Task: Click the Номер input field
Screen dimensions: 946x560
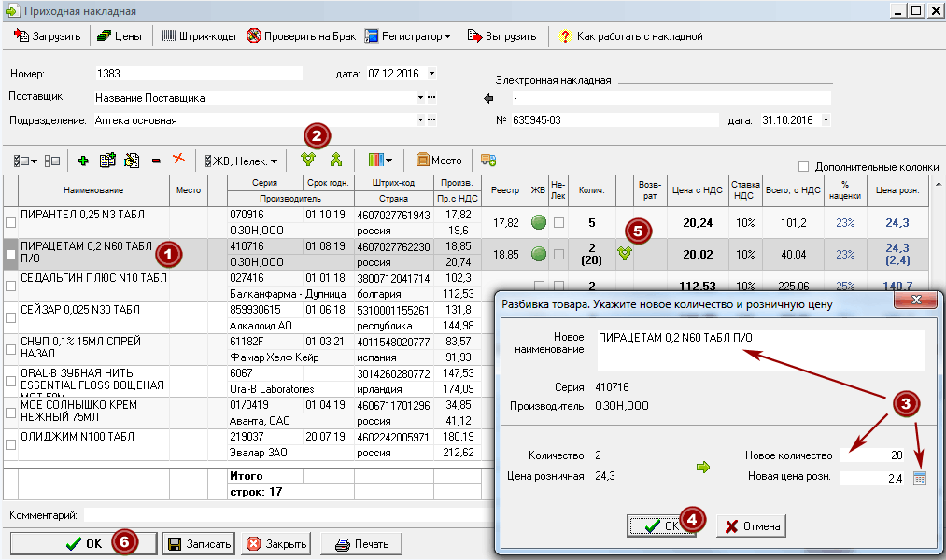Action: pyautogui.click(x=199, y=74)
